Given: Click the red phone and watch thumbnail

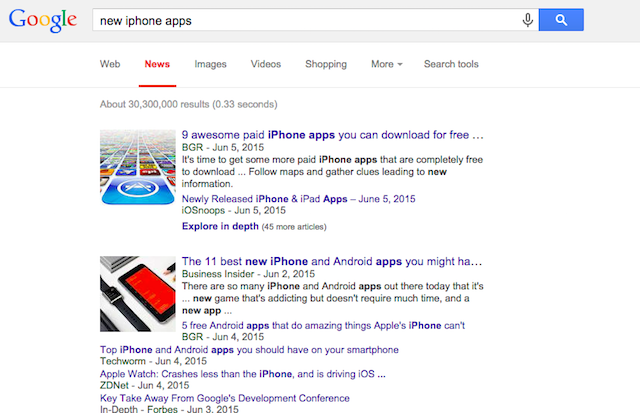Looking at the screenshot, I should [x=138, y=294].
